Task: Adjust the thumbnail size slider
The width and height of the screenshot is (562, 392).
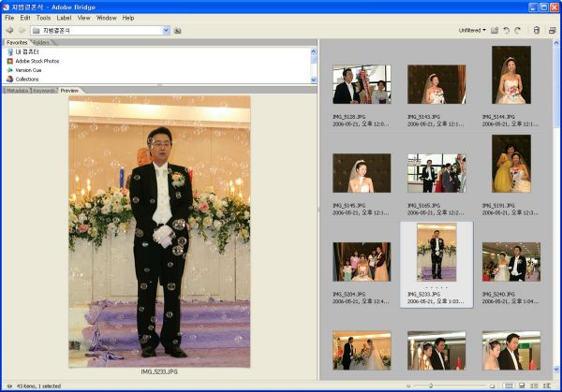Action: (x=431, y=385)
